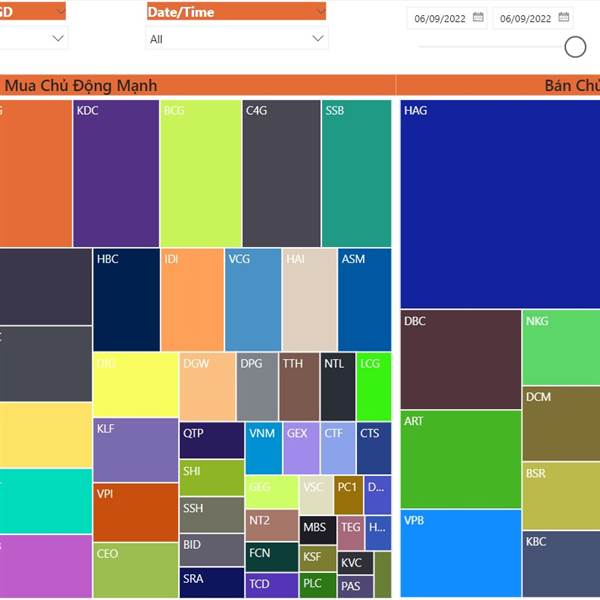600x600 pixels.
Task: Click the SHI treemap block
Action: pyautogui.click(x=212, y=478)
